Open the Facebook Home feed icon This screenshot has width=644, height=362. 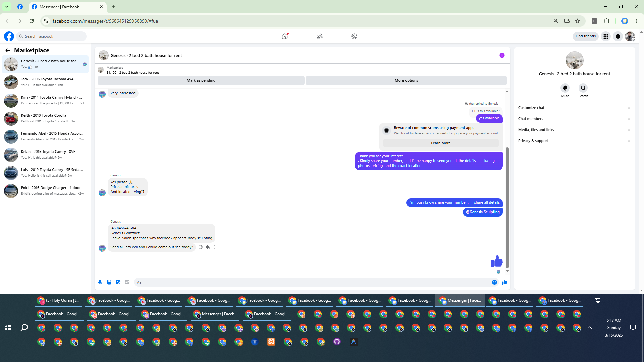(x=285, y=36)
